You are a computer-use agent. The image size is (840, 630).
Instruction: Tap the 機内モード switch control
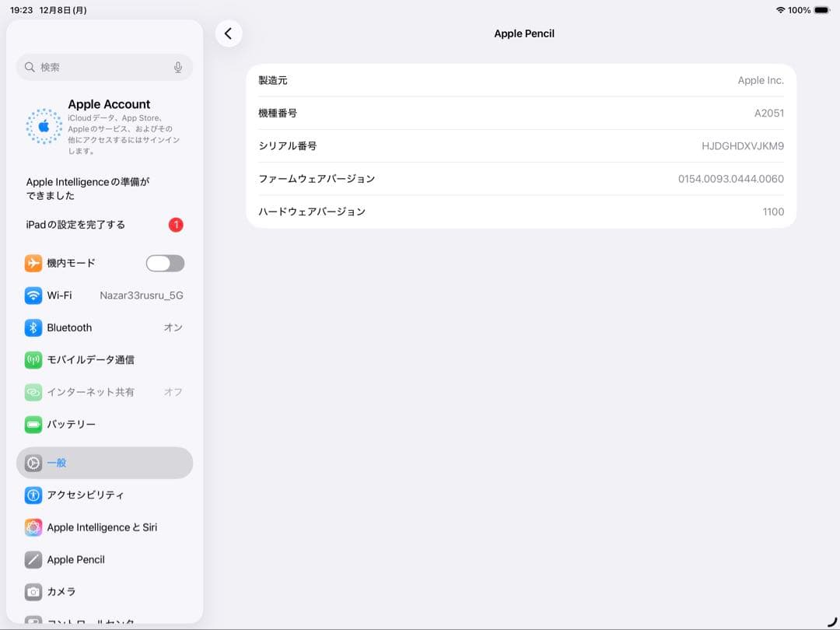(164, 263)
